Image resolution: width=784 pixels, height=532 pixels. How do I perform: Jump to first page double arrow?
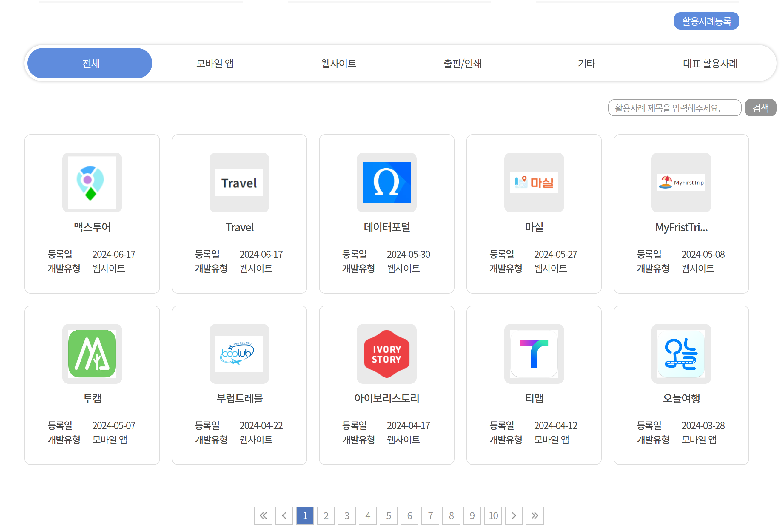[263, 515]
